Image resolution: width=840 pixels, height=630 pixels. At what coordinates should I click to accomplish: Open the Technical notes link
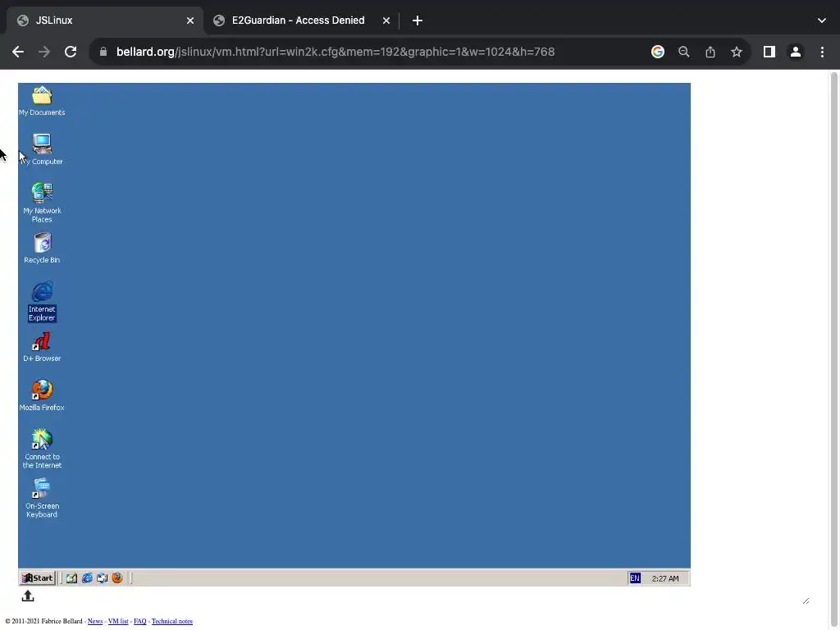click(172, 622)
